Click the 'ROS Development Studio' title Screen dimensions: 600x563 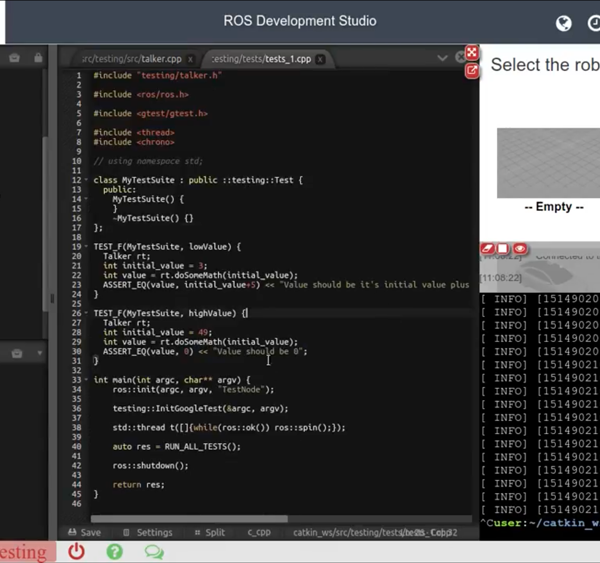pyautogui.click(x=300, y=21)
